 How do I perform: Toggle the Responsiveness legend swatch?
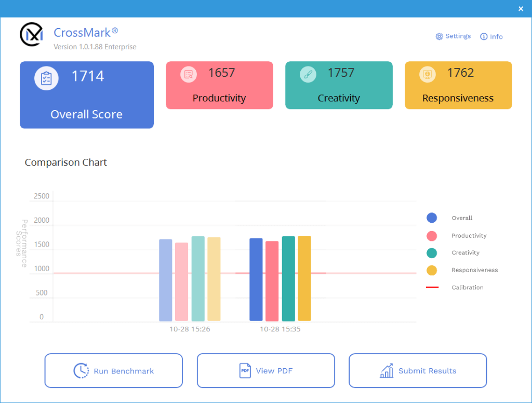(x=432, y=271)
